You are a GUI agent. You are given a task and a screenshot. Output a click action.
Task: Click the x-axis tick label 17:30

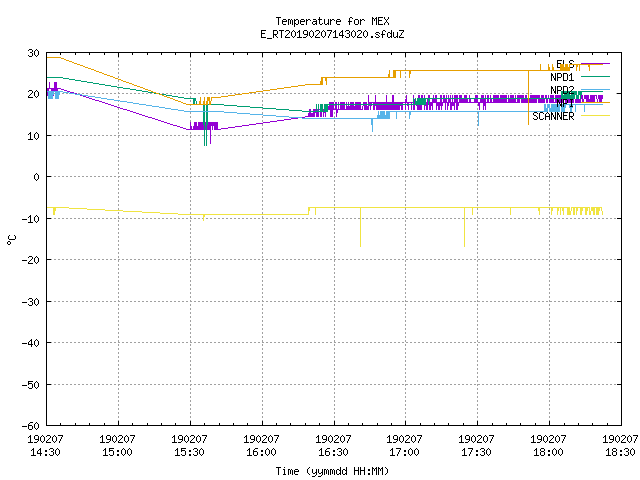[476, 452]
